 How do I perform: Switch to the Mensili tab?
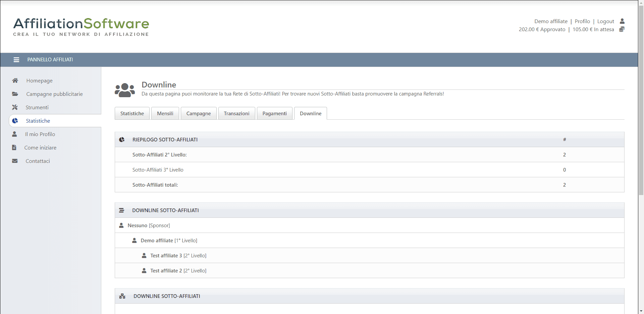point(165,114)
